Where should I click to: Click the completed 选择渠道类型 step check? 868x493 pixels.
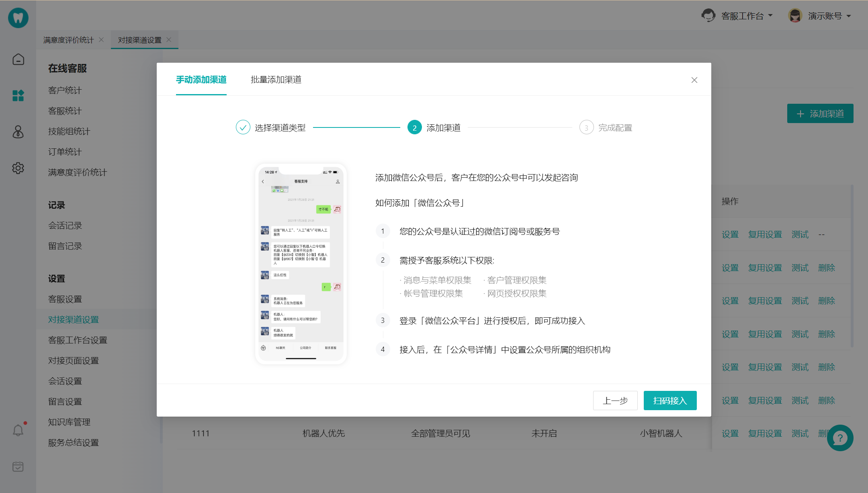pyautogui.click(x=243, y=127)
